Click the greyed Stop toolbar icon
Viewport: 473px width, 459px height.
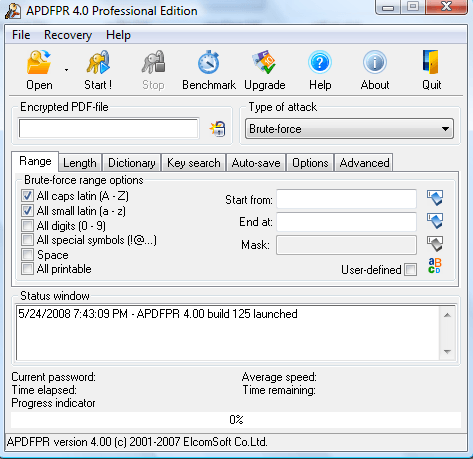pyautogui.click(x=153, y=62)
